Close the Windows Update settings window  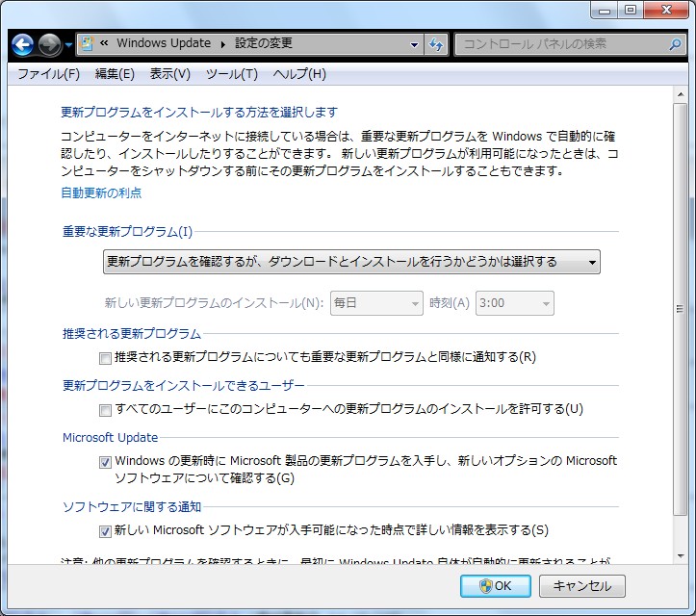coord(666,11)
